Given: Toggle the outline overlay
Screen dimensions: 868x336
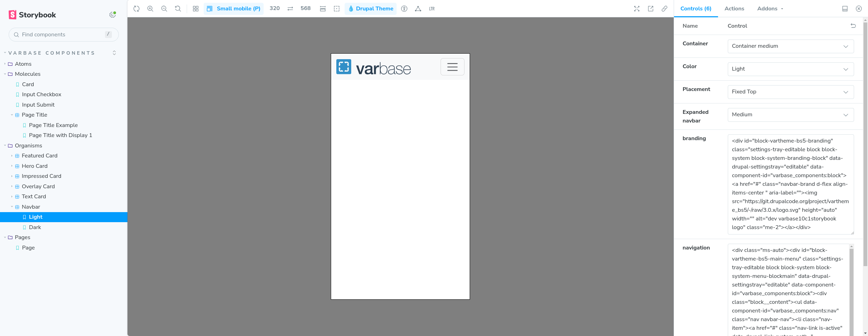Looking at the screenshot, I should point(337,9).
